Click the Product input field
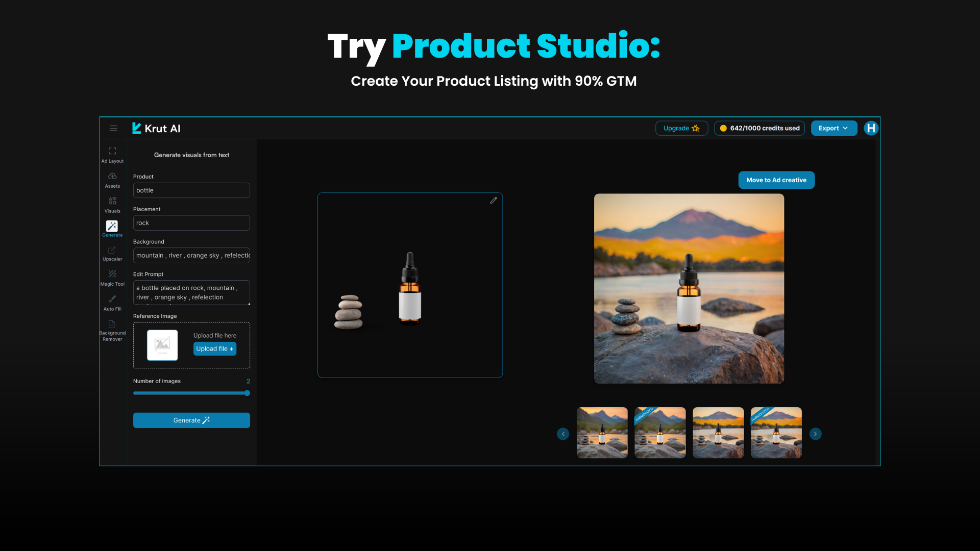The width and height of the screenshot is (980, 551). (191, 190)
